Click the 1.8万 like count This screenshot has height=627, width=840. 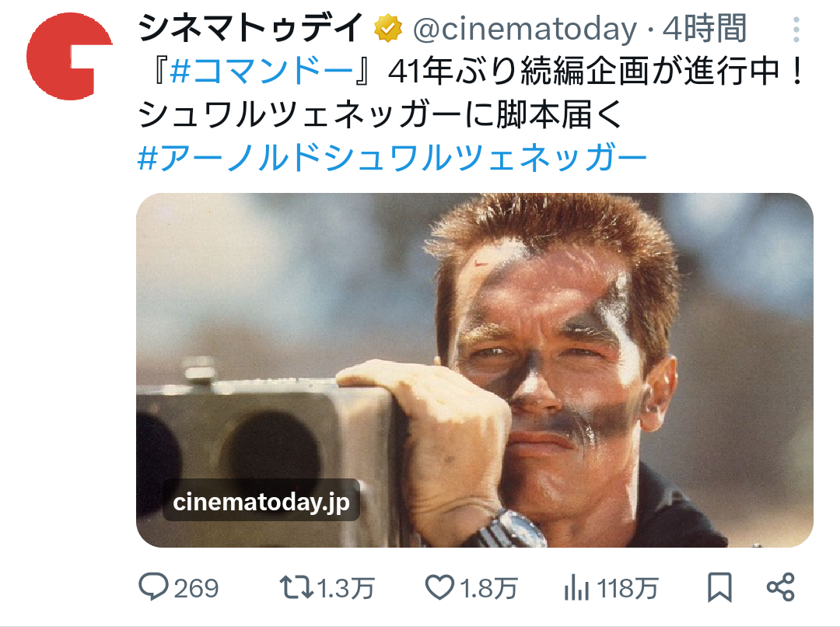488,588
